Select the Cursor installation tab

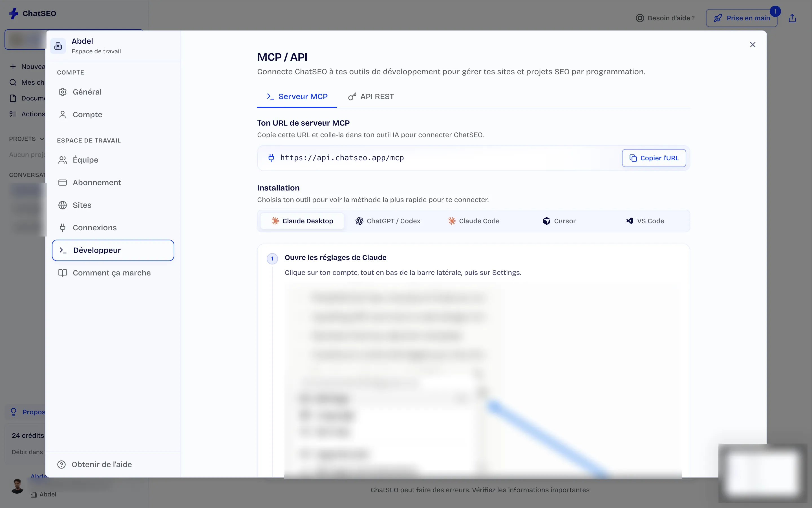coord(559,221)
